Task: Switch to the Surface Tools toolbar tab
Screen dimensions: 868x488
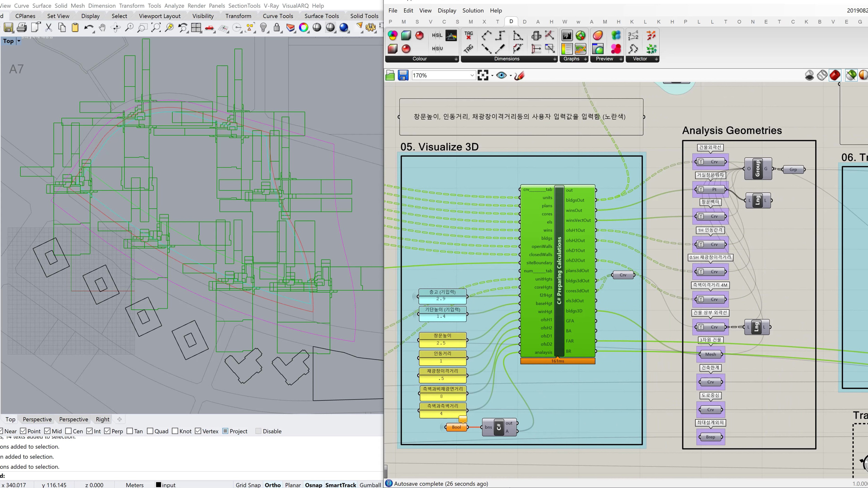Action: pyautogui.click(x=322, y=16)
